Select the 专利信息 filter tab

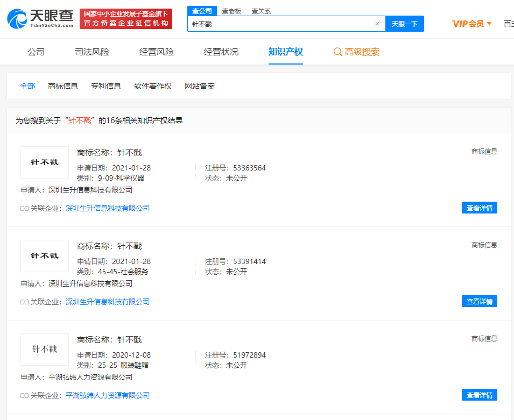pos(106,86)
